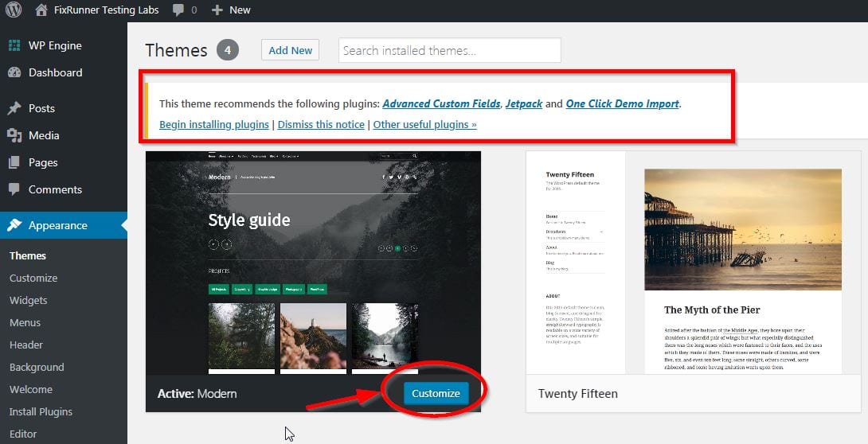
Task: Click the themes count badge 4
Action: [x=228, y=50]
